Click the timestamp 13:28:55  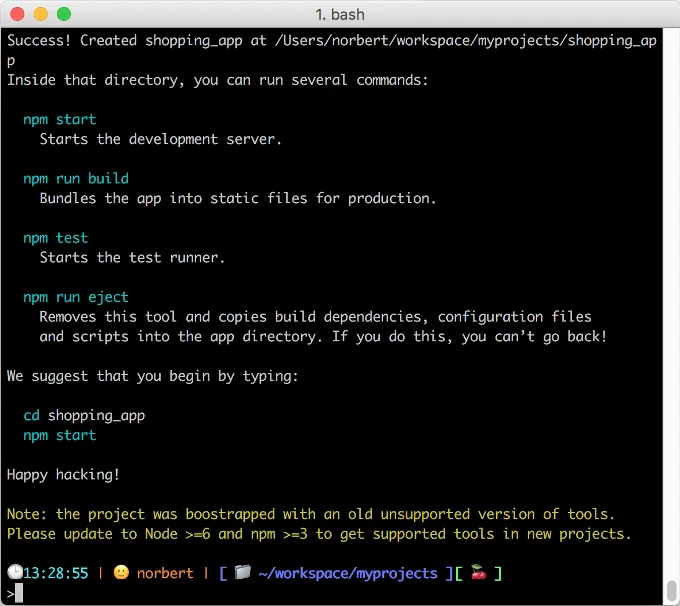coord(56,573)
